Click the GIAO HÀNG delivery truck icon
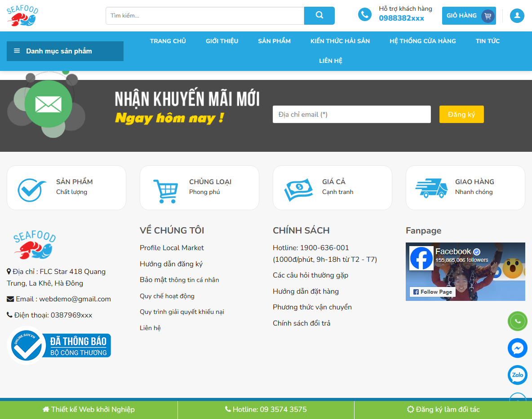This screenshot has height=419, width=532. [x=430, y=189]
